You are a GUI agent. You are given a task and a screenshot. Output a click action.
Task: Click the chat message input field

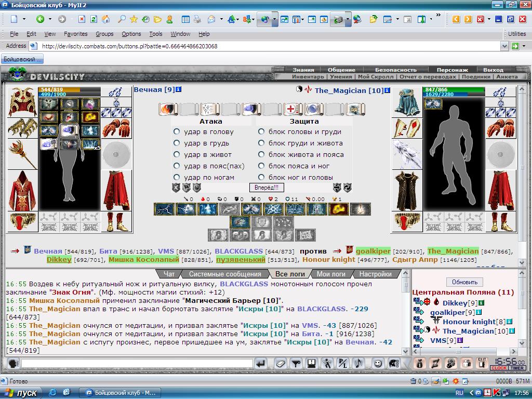tap(137, 364)
